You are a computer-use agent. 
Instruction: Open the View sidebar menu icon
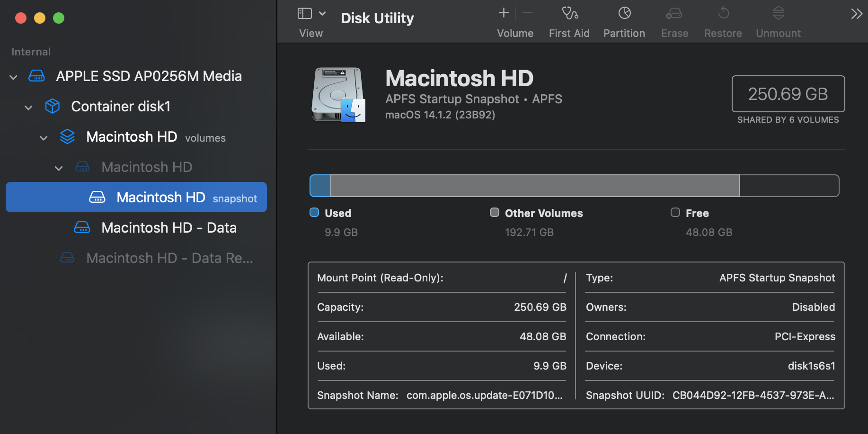point(304,13)
